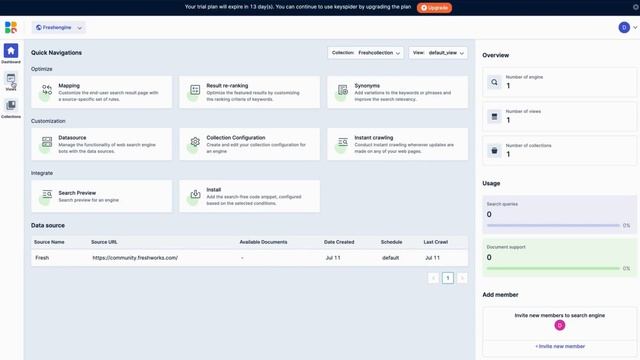Open the Collection Freshcollection dropdown
Viewport: 640px width, 360px height.
(x=365, y=53)
